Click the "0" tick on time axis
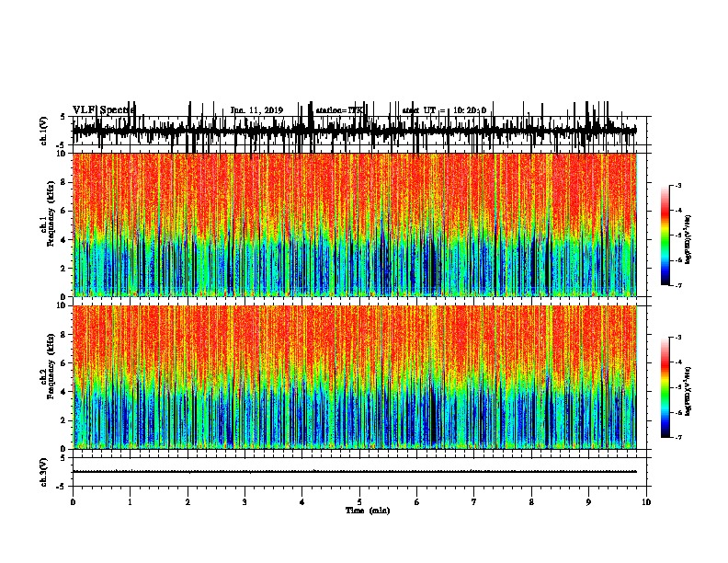The height and width of the screenshot is (563, 728). point(73,502)
